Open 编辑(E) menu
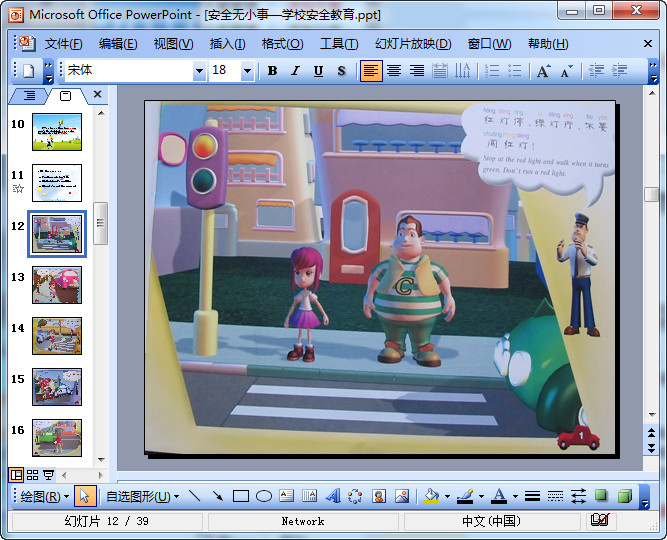The image size is (667, 540). 118,44
